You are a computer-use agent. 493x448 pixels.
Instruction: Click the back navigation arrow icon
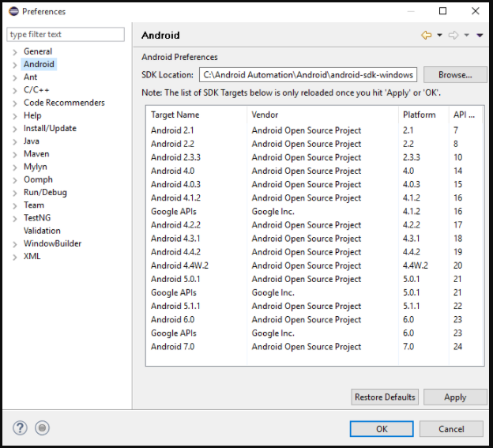(427, 35)
